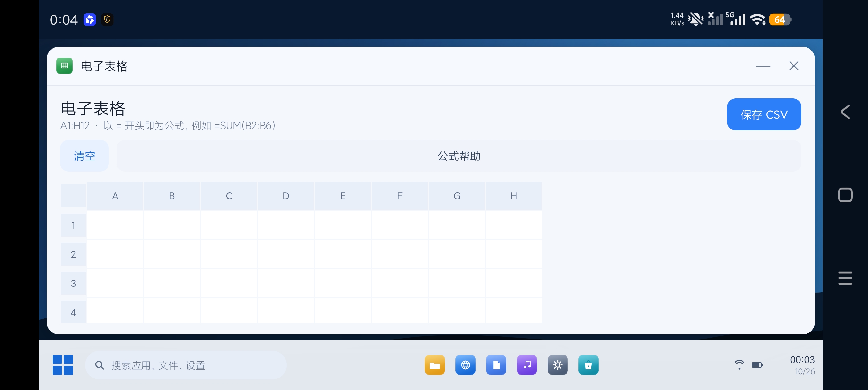Select cell G3 in the spreadsheet

click(457, 283)
